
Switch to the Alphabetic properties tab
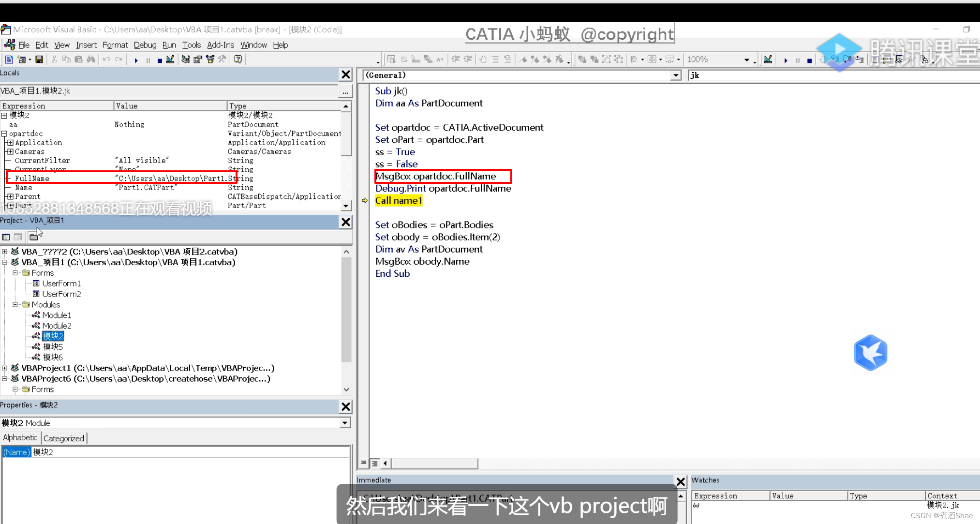[20, 437]
